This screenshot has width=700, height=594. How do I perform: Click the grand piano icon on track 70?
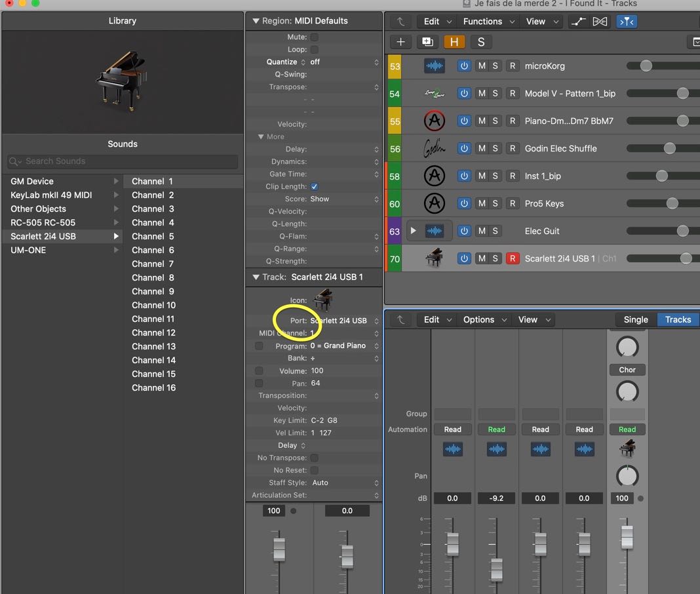click(434, 258)
